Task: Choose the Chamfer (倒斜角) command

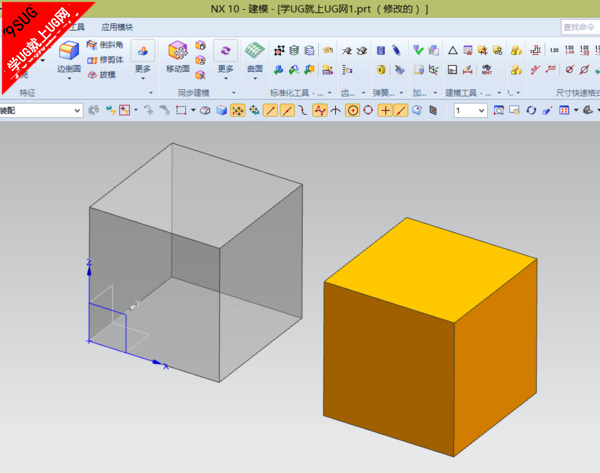Action: pyautogui.click(x=105, y=45)
